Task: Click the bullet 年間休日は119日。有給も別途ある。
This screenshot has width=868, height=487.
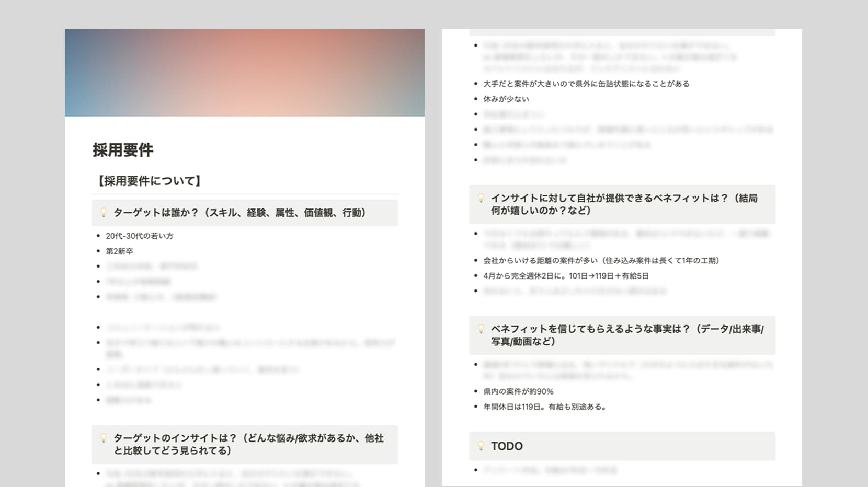Action: (x=545, y=407)
